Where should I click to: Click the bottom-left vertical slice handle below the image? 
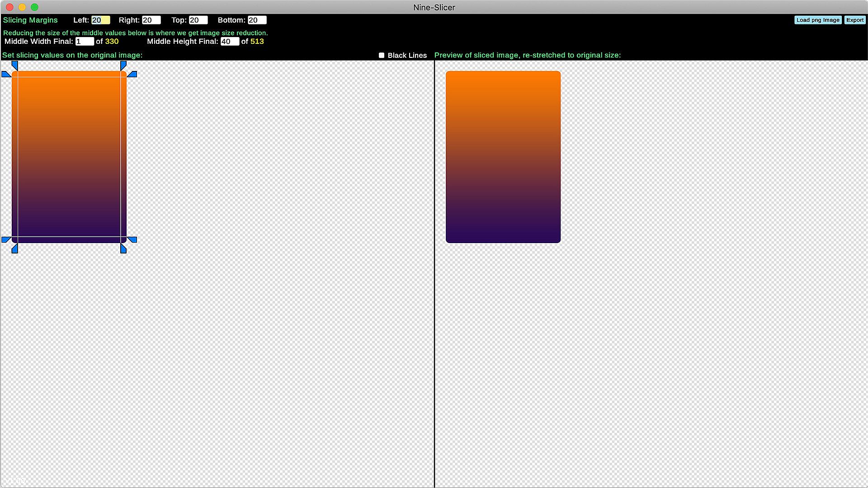point(15,249)
